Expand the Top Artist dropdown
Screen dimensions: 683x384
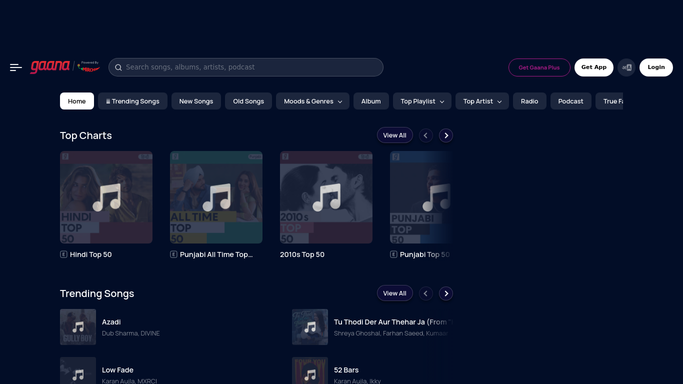[x=482, y=101]
